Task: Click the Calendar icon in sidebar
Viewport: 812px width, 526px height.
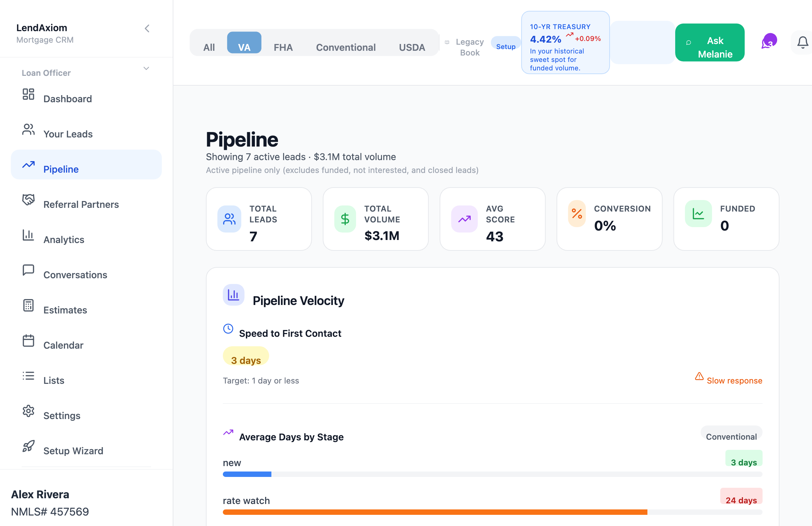Action: point(28,341)
